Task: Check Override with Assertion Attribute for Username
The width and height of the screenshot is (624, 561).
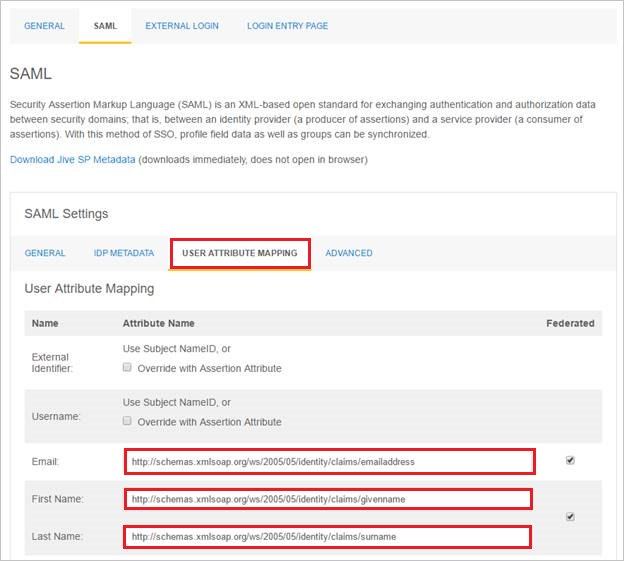Action: [x=127, y=421]
